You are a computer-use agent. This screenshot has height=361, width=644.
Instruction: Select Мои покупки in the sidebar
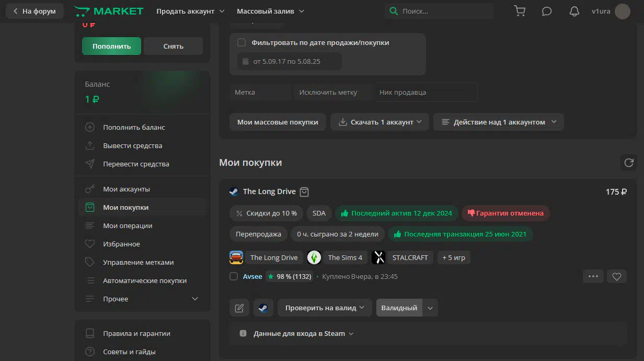142,207
